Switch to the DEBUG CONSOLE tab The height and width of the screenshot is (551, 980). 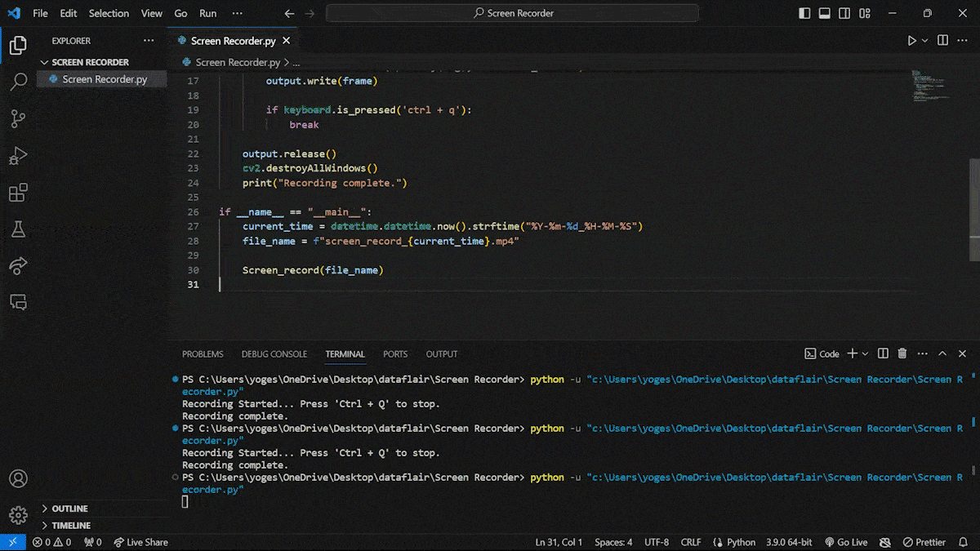click(274, 354)
